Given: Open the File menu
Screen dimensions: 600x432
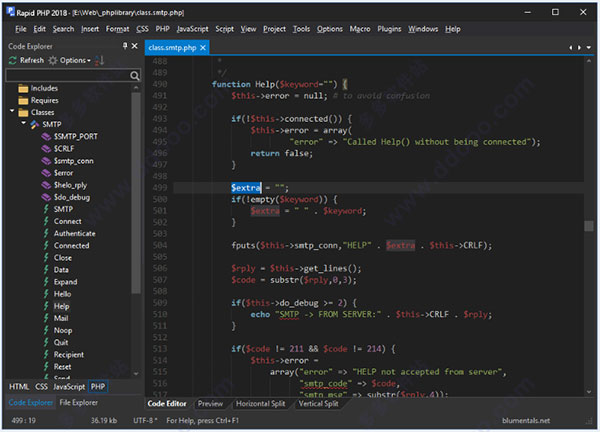Looking at the screenshot, I should 21,29.
